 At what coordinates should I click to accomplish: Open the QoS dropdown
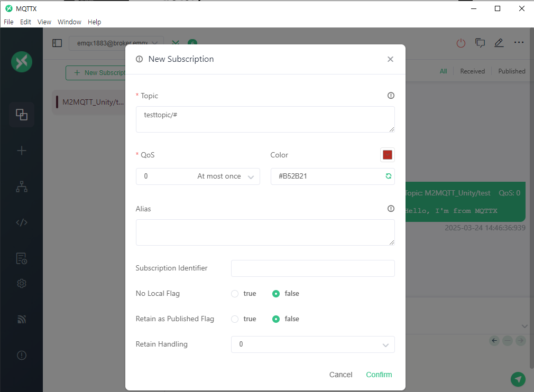coord(198,176)
